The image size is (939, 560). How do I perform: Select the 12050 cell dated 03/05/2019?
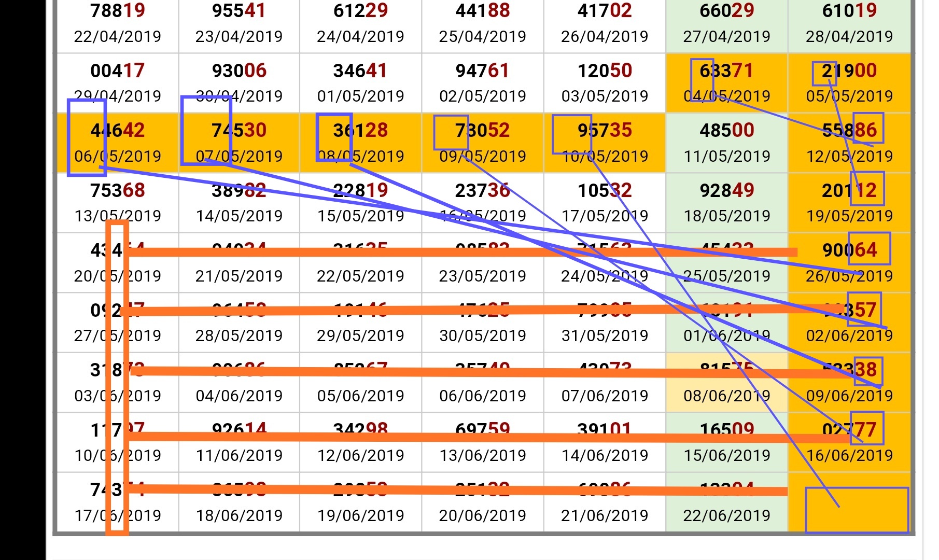pyautogui.click(x=605, y=83)
